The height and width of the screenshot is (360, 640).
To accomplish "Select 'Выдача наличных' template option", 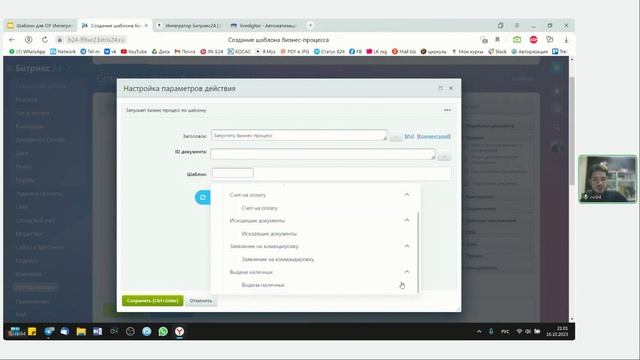I will (263, 285).
